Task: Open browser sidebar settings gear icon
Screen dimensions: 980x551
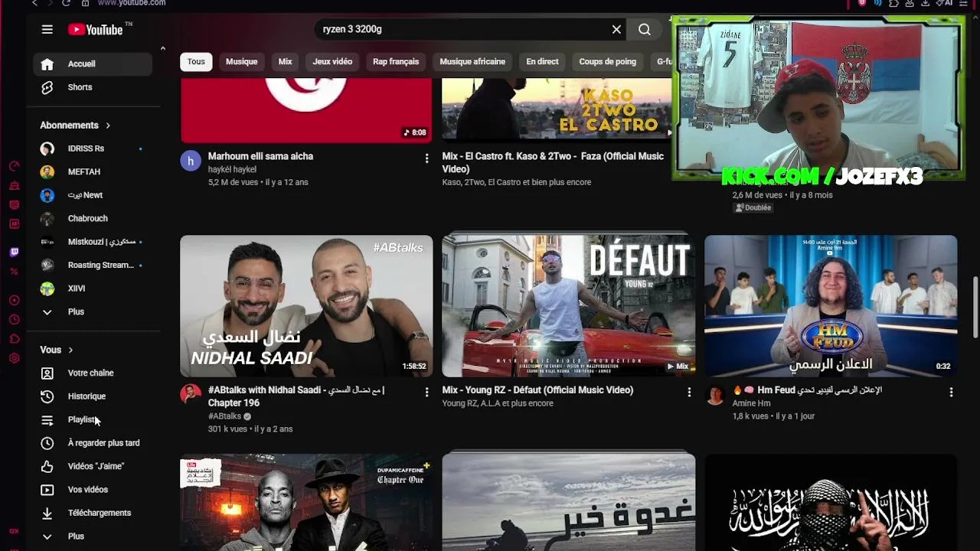Action: pyautogui.click(x=14, y=358)
